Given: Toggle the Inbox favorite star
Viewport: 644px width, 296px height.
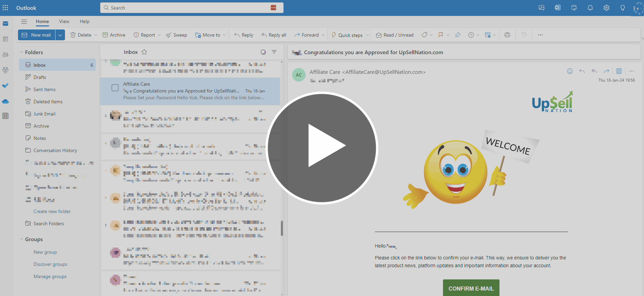Looking at the screenshot, I should 144,52.
